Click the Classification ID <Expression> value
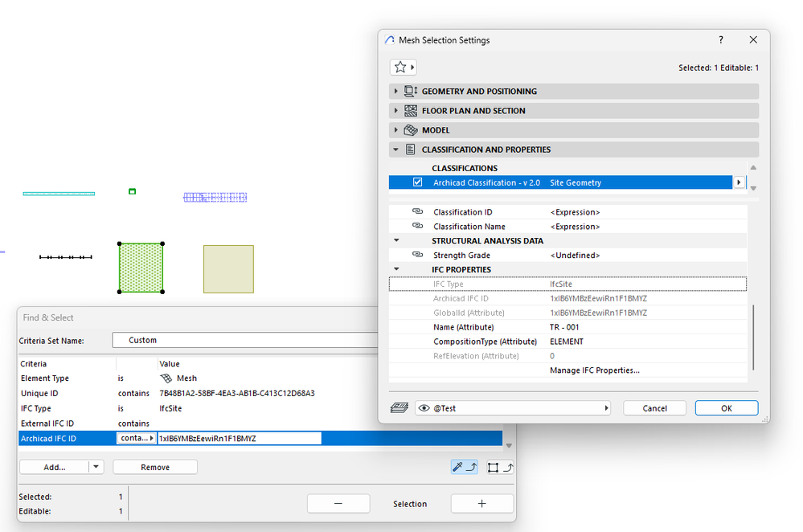 click(x=575, y=212)
